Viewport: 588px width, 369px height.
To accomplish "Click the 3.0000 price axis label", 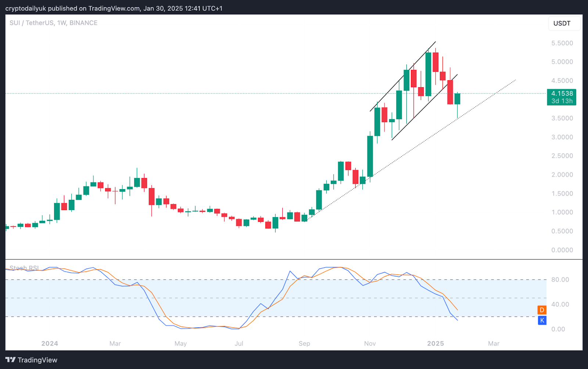I will click(x=562, y=137).
